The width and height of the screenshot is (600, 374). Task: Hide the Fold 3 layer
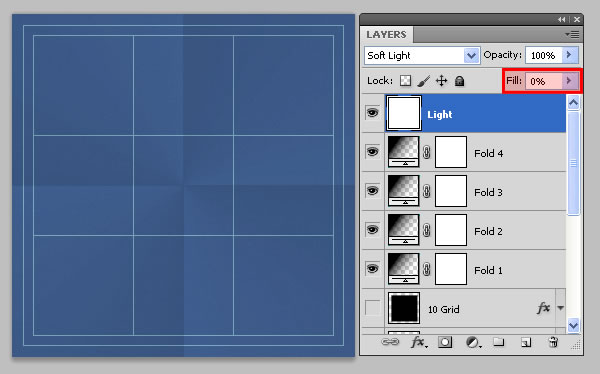[372, 191]
